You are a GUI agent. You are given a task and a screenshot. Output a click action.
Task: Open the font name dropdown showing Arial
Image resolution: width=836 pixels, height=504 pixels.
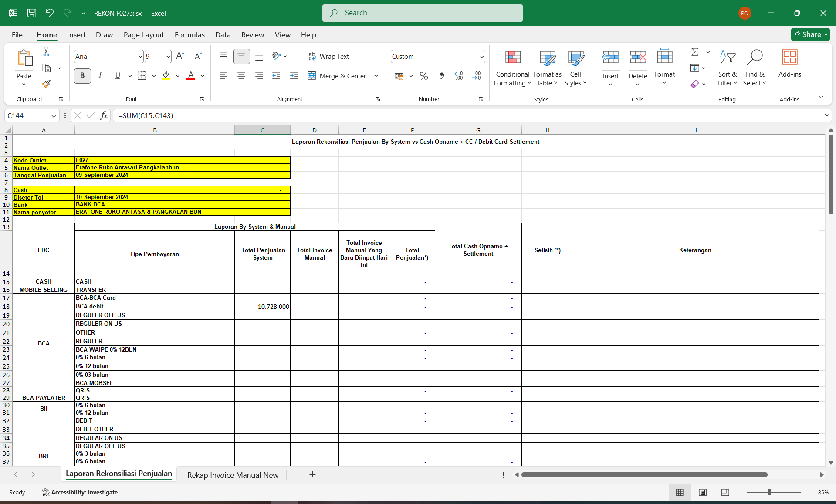click(140, 57)
